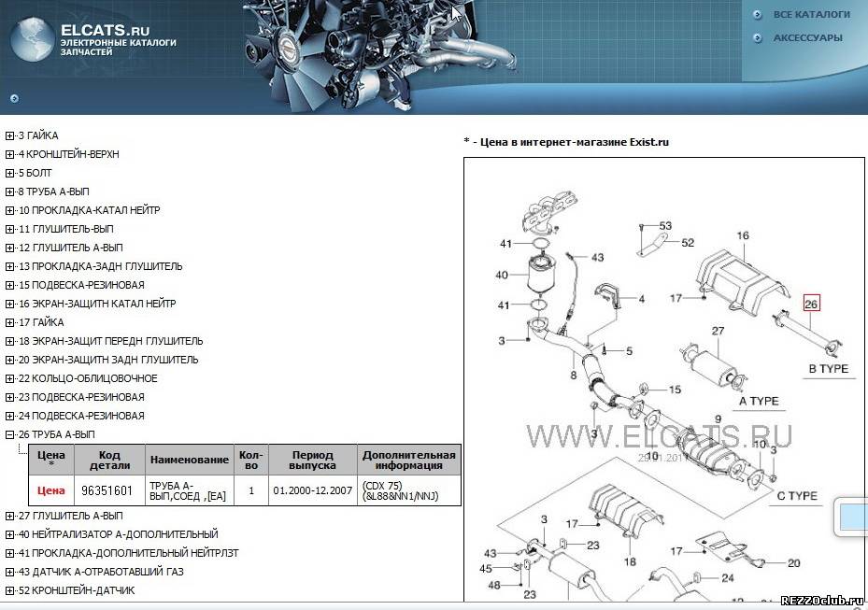Click the Exist.ru price note text

(566, 142)
